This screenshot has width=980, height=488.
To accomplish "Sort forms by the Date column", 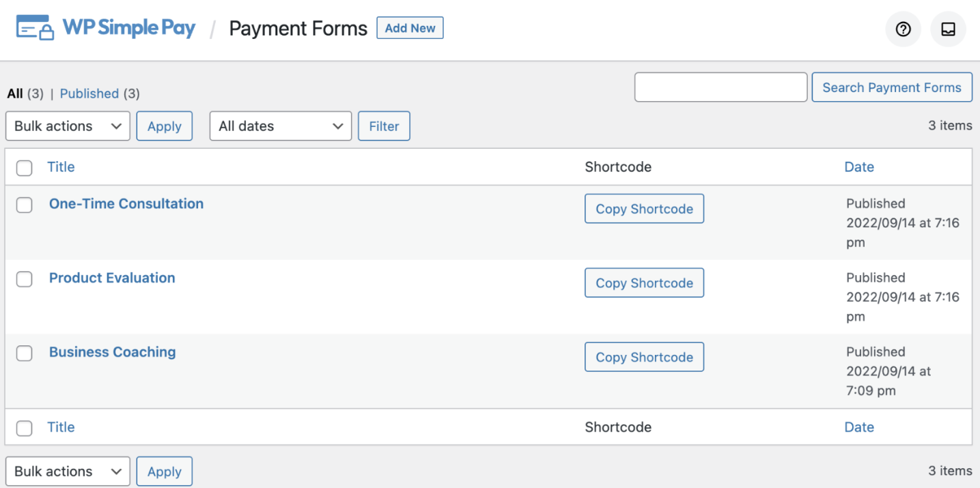I will point(858,167).
